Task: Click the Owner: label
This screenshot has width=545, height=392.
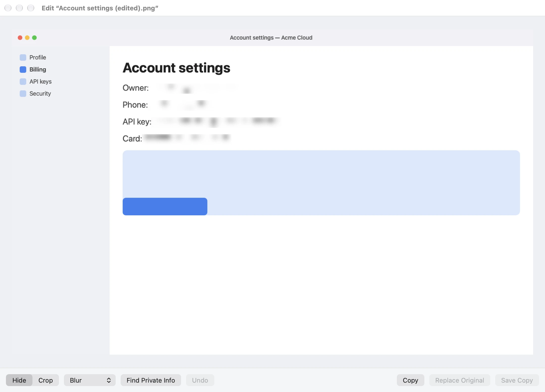Action: (x=136, y=88)
